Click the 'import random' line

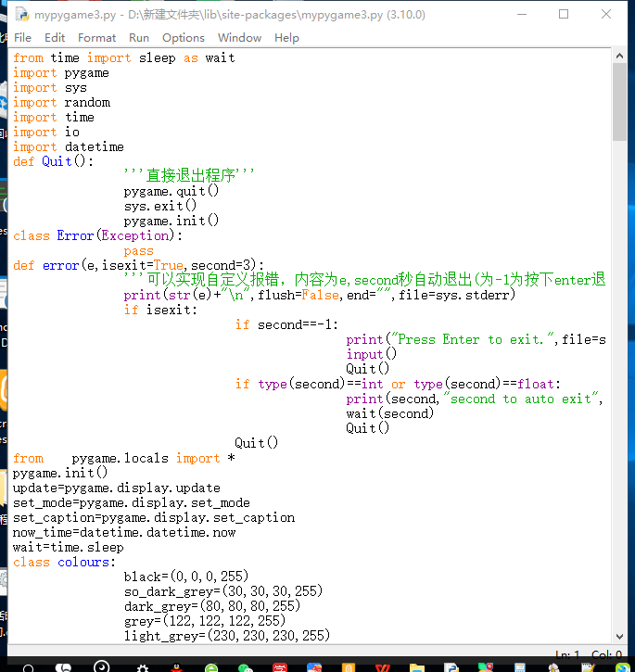61,103
